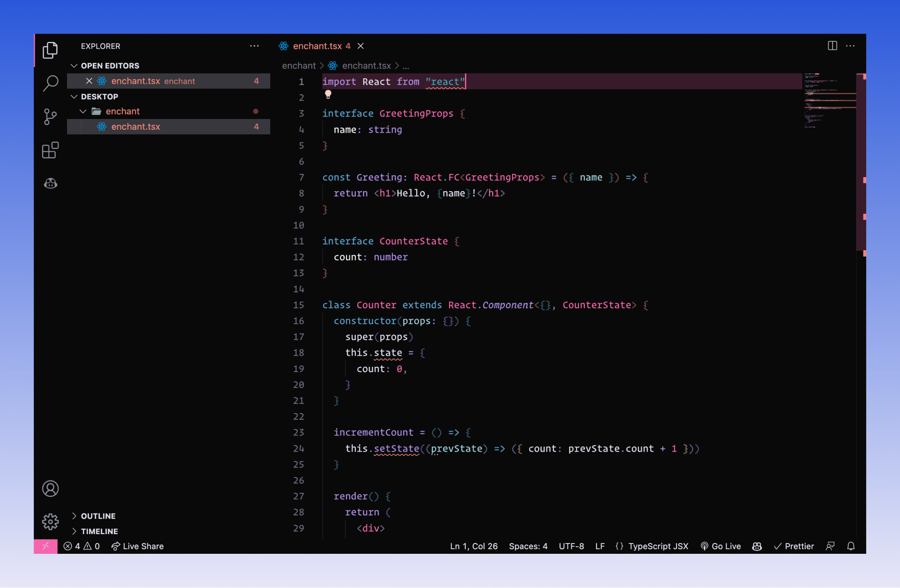This screenshot has width=900, height=588.
Task: Click the Live Share button
Action: (137, 546)
